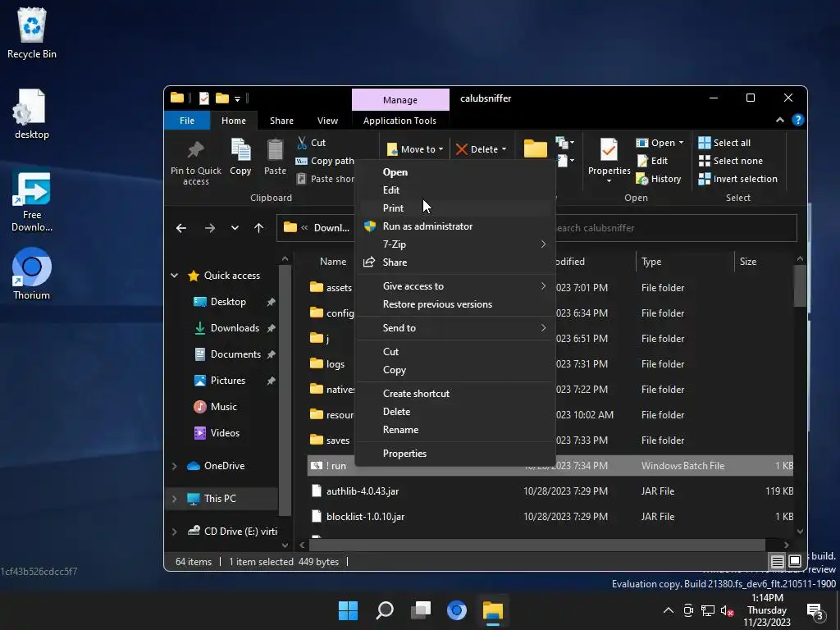Image resolution: width=840 pixels, height=630 pixels.
Task: Open 7-Zip submenu in context menu
Action: click(454, 244)
